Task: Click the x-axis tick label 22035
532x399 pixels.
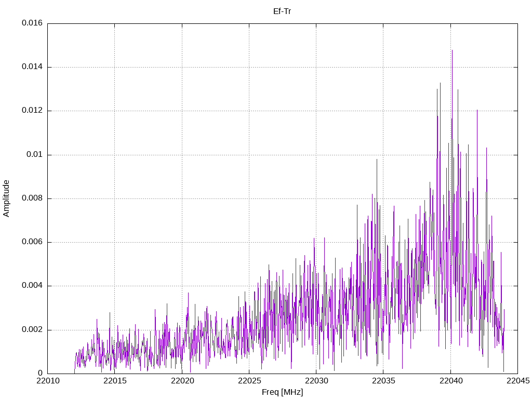Action: 383,381
